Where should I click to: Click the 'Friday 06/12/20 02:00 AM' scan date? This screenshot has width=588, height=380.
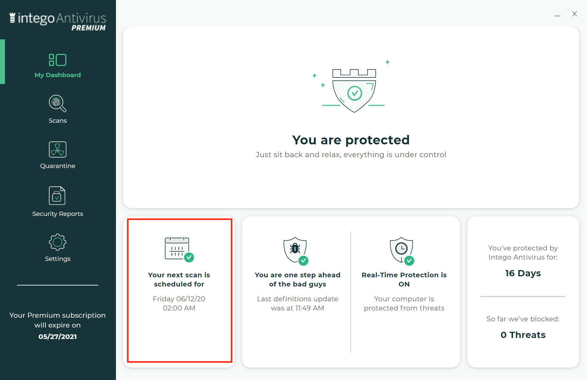[x=179, y=303]
